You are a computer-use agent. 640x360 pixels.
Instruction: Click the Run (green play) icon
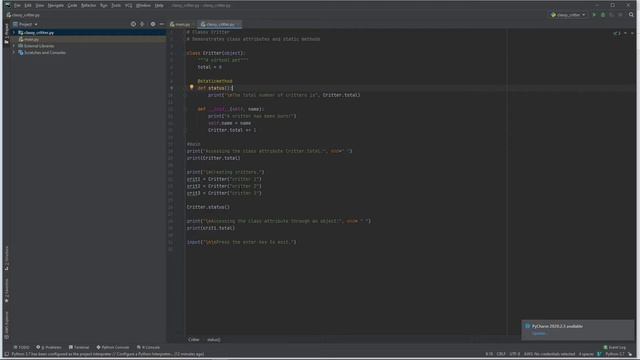click(594, 15)
